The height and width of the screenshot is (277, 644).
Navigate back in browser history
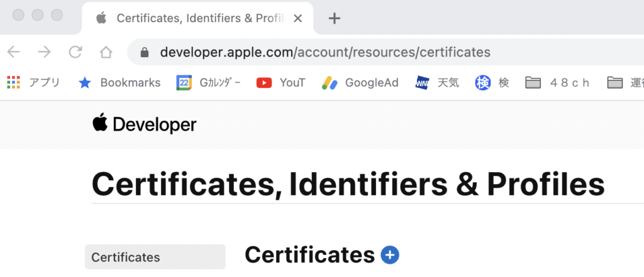[14, 52]
